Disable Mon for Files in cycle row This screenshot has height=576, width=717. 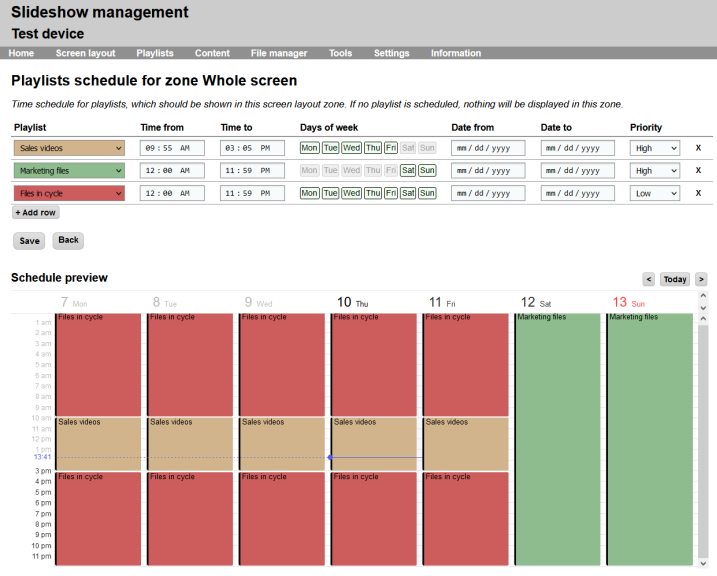coord(309,193)
